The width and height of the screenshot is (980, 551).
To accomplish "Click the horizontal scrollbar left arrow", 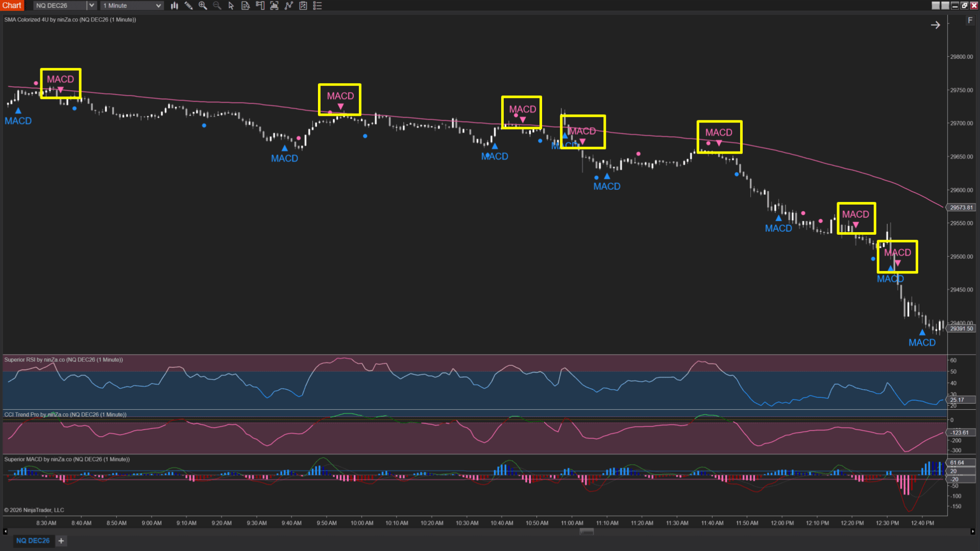I will click(5, 532).
